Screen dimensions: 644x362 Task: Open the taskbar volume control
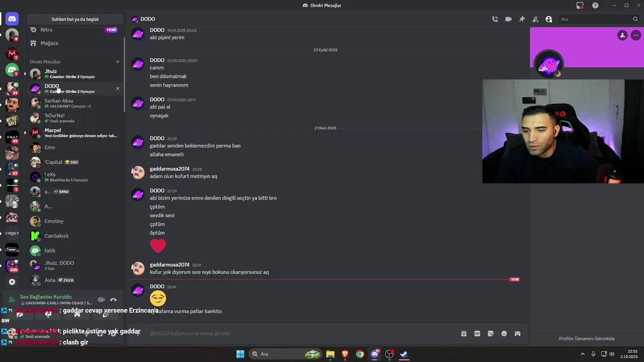pyautogui.click(x=612, y=354)
